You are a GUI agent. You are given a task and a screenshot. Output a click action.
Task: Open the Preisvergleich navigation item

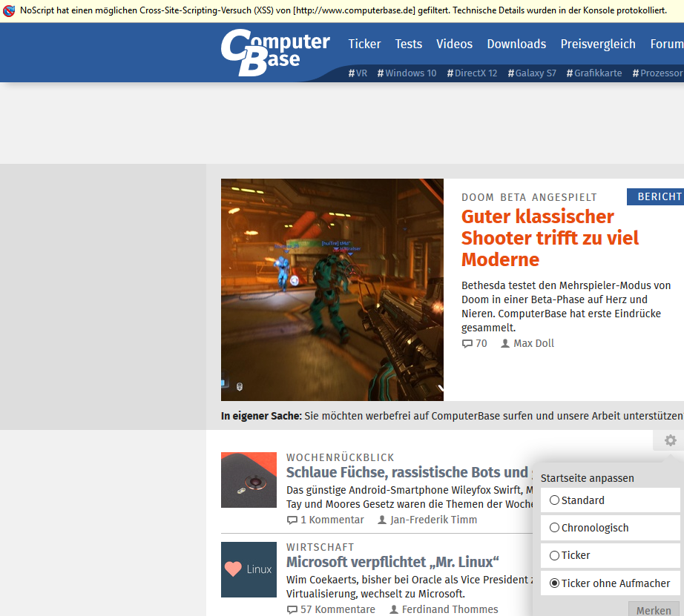click(598, 44)
